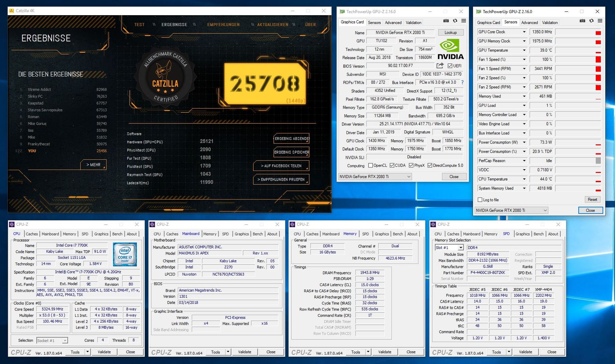Click the CPU-Z SPD window title icon

click(434, 224)
